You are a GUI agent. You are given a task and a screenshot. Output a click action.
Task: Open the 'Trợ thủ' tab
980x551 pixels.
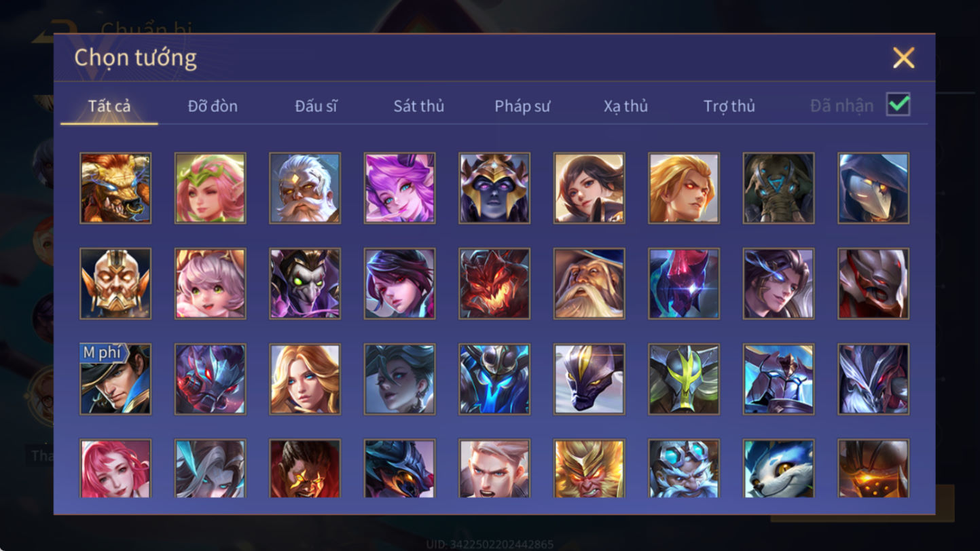[729, 106]
